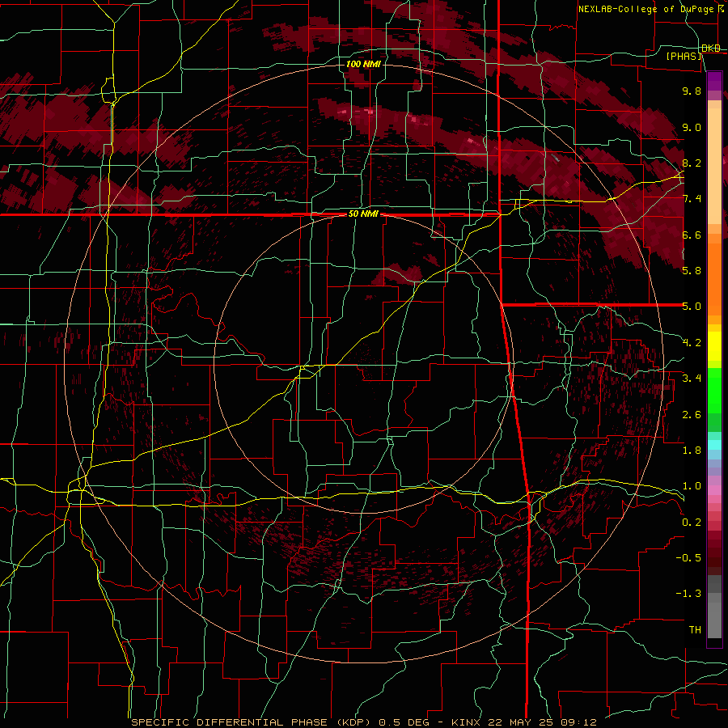Click the 1.8 scale label

click(x=692, y=451)
